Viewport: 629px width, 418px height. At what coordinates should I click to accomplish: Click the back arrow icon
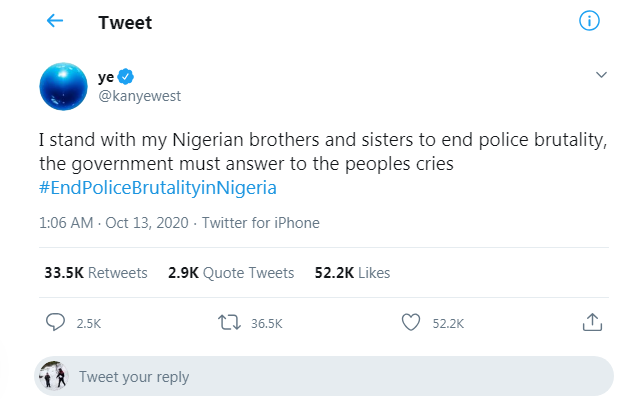coord(54,21)
